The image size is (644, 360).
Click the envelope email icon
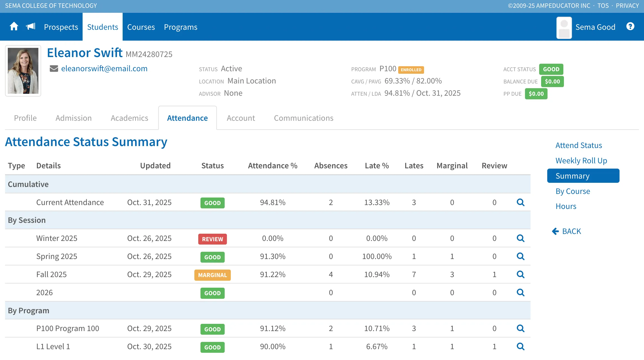coord(54,68)
